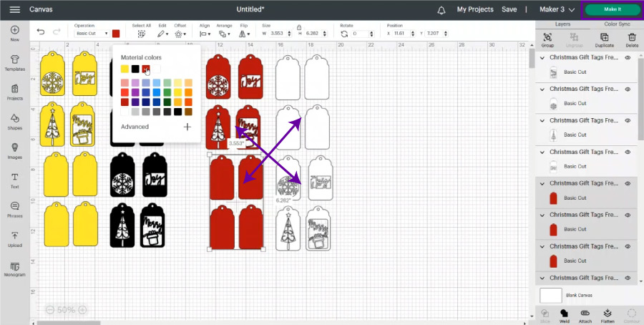Open the Shapes tool
Screen dimensions: 644x325
click(x=14, y=121)
